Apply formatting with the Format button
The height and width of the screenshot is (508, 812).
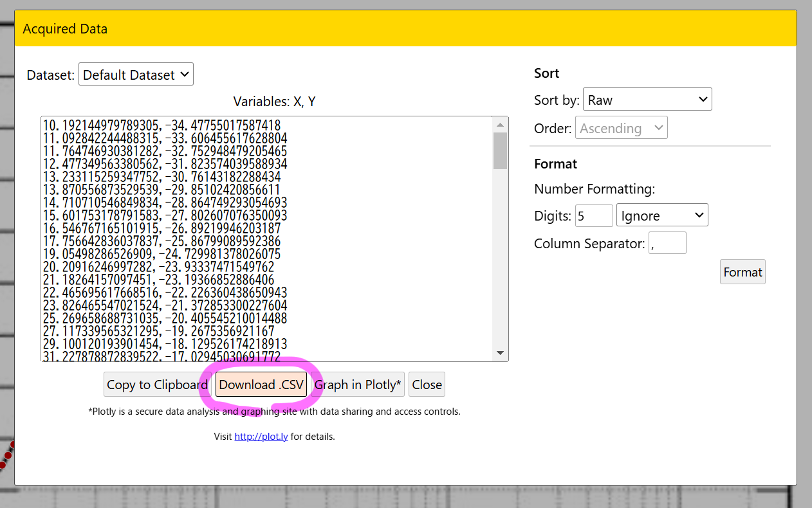point(742,272)
